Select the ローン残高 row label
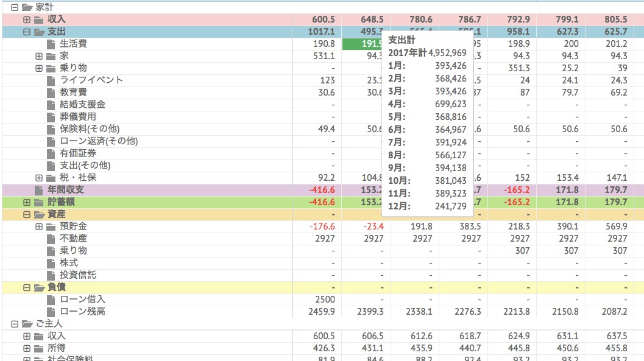Screen dimensions: 644x361 [x=82, y=312]
